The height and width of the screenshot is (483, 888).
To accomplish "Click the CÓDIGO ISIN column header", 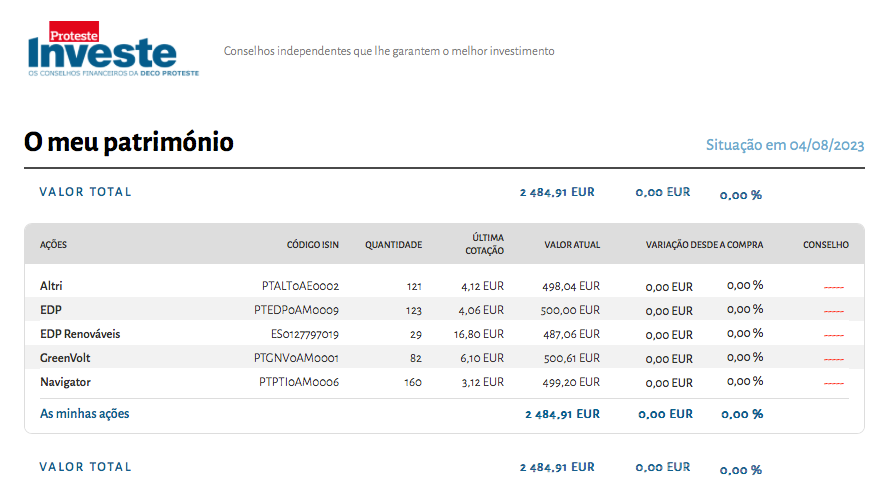I will 313,245.
